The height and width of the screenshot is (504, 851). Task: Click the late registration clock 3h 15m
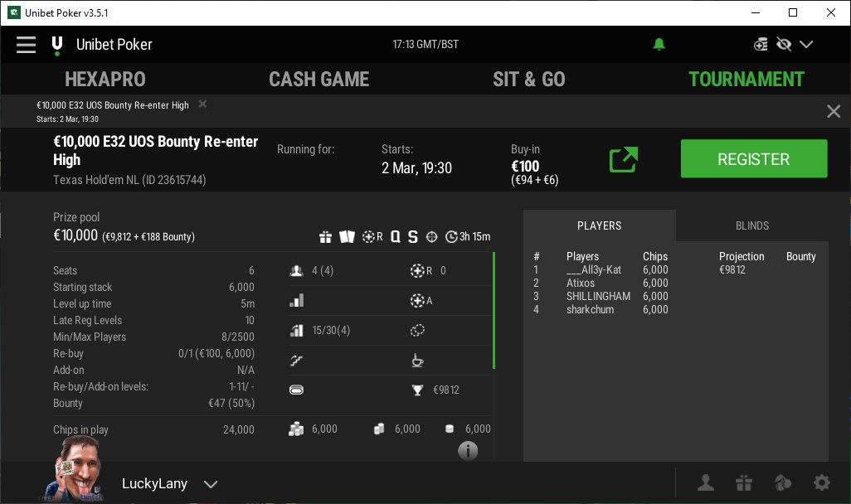(468, 236)
